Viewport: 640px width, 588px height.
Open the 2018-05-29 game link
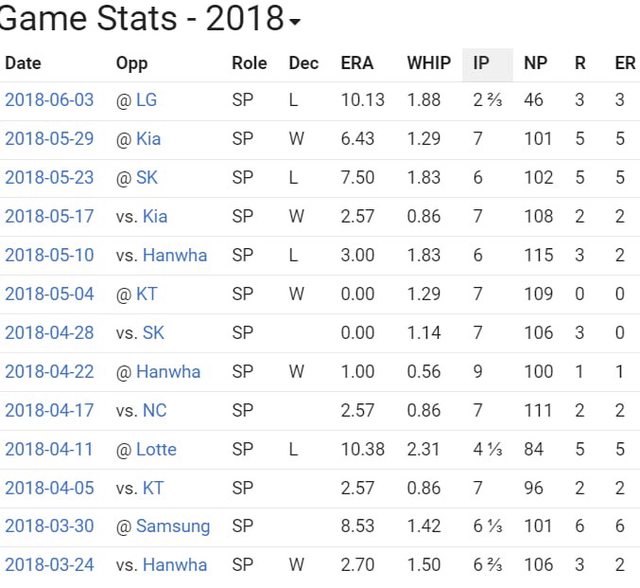point(49,139)
